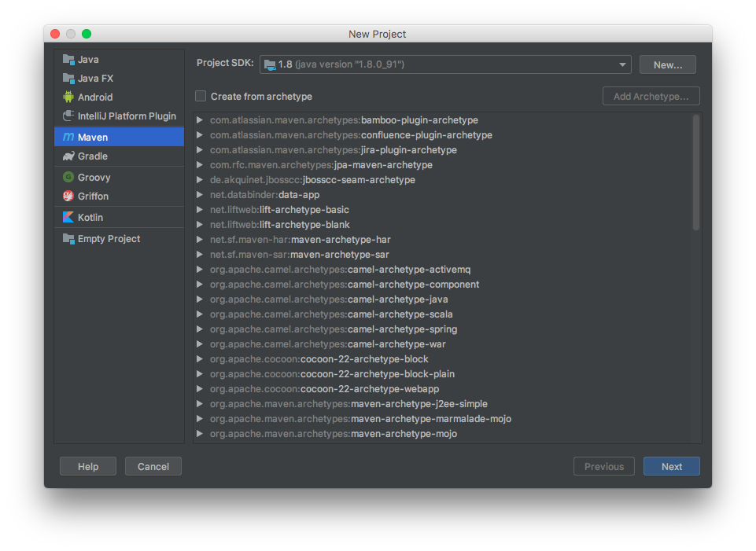Select Griffon project type label
Image resolution: width=756 pixels, height=551 pixels.
(x=93, y=196)
